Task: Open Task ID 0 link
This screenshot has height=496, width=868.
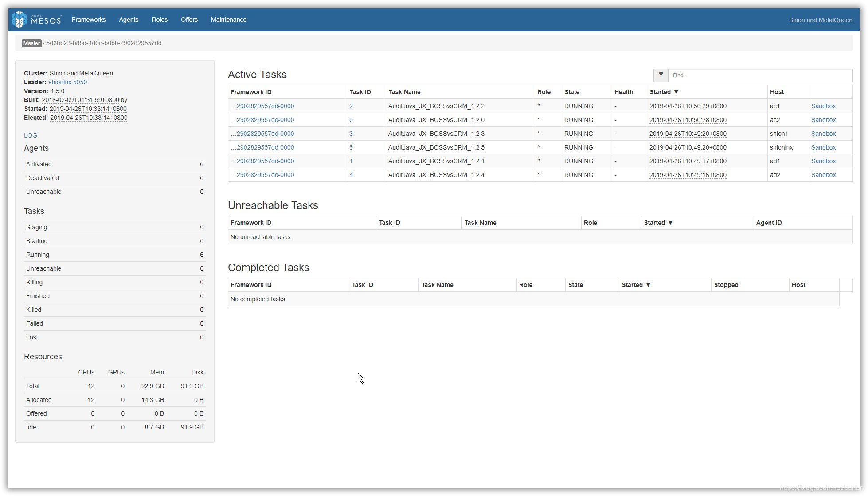Action: [x=351, y=120]
